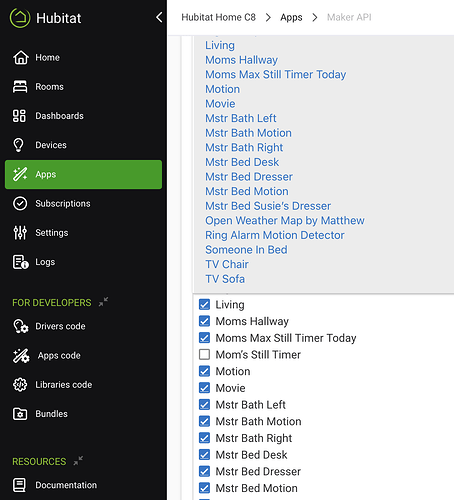This screenshot has height=500, width=454.
Task: Click the Apps code wand-gear icon
Action: point(21,356)
